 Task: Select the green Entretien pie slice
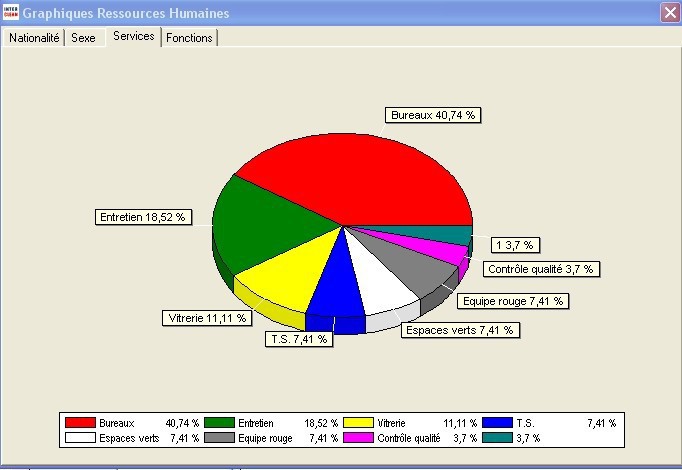click(x=260, y=220)
